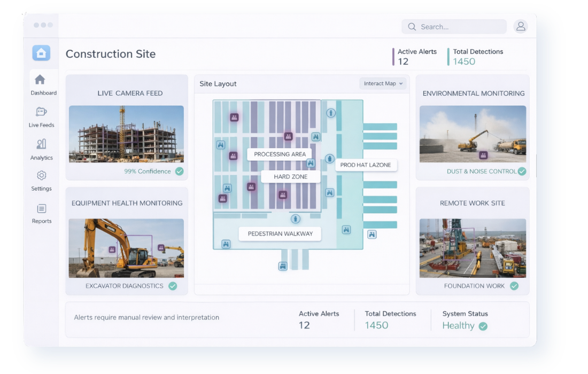The height and width of the screenshot is (374, 588).
Task: Open the Live Camera Feed thumbnail
Action: coord(126,134)
